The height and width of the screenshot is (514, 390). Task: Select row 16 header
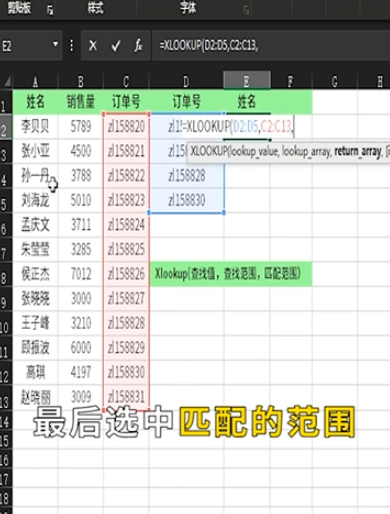coord(5,460)
